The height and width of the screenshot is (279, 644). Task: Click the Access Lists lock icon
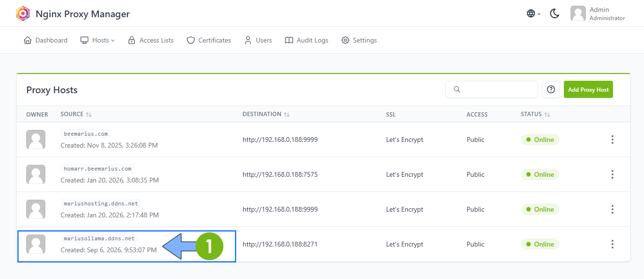pos(132,40)
